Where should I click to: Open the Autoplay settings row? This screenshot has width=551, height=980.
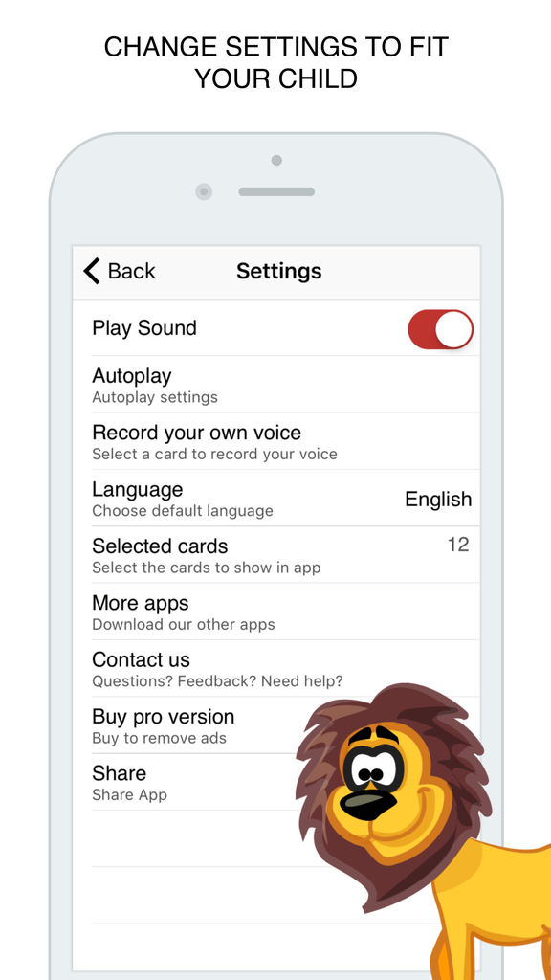pyautogui.click(x=276, y=385)
